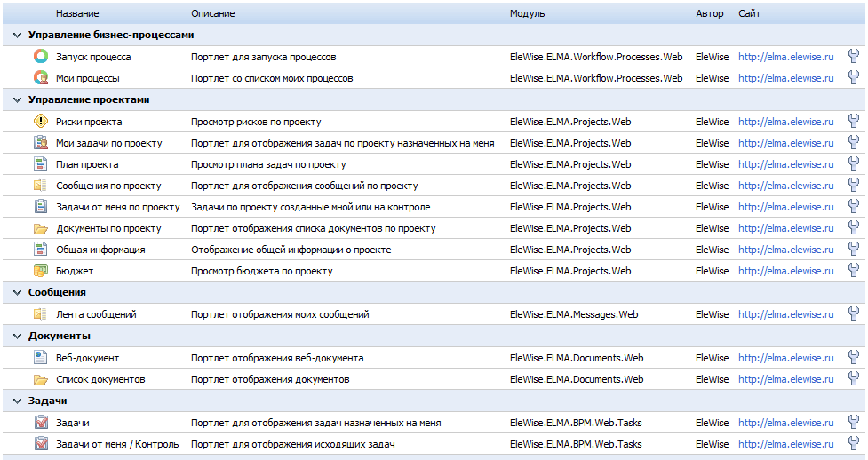Click the Документы по проекту folder icon

[40, 228]
